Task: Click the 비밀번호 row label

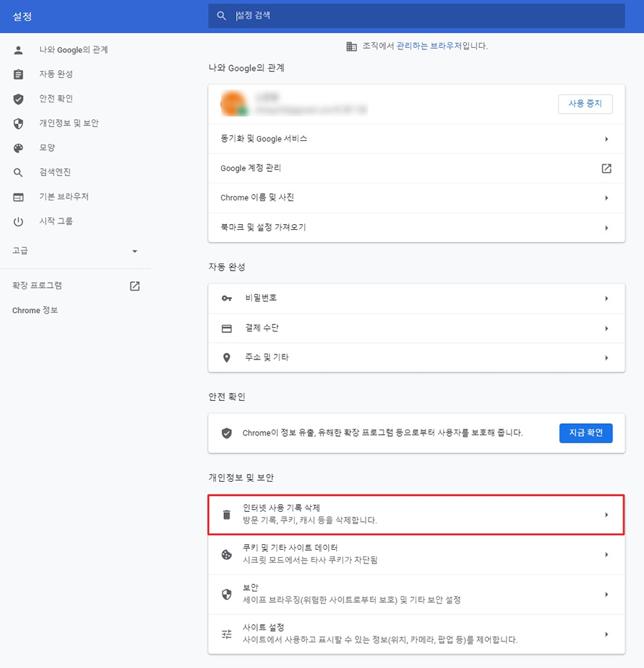Action: (261, 299)
